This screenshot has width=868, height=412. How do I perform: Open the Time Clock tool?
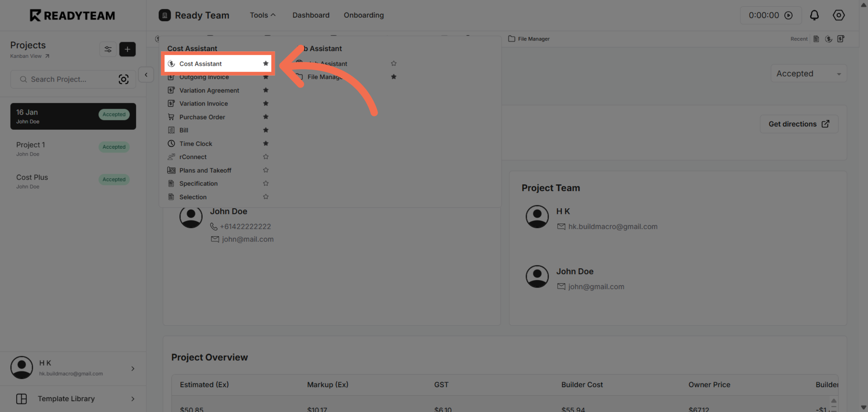[x=196, y=143]
